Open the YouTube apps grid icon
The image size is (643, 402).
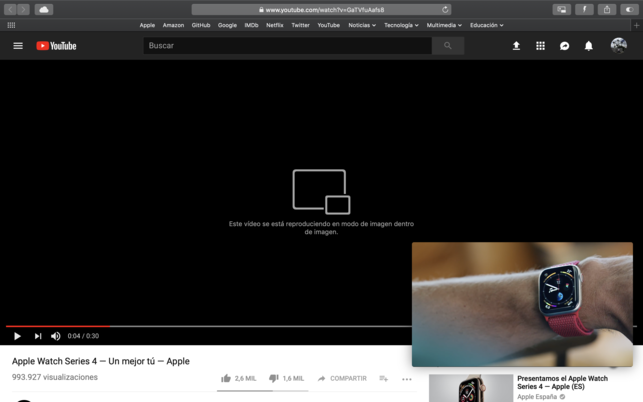[540, 46]
